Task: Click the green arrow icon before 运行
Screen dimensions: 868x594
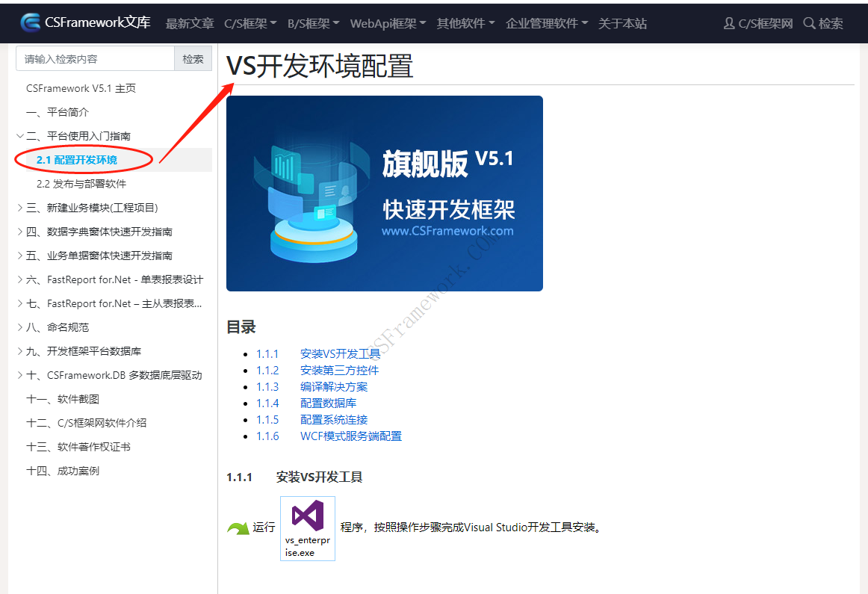Action: [x=238, y=529]
